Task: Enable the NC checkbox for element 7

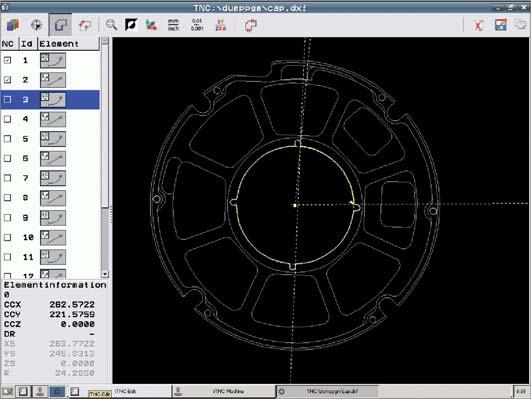Action: tap(7, 178)
